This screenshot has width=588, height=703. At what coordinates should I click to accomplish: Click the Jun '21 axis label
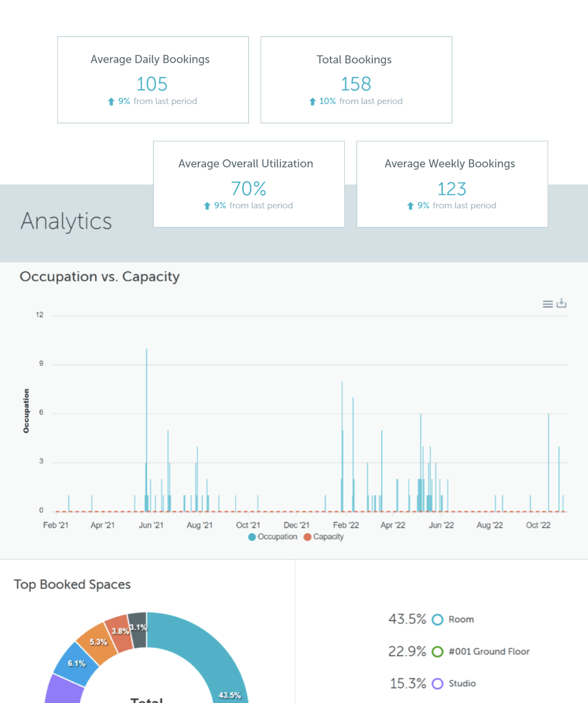coord(151,525)
